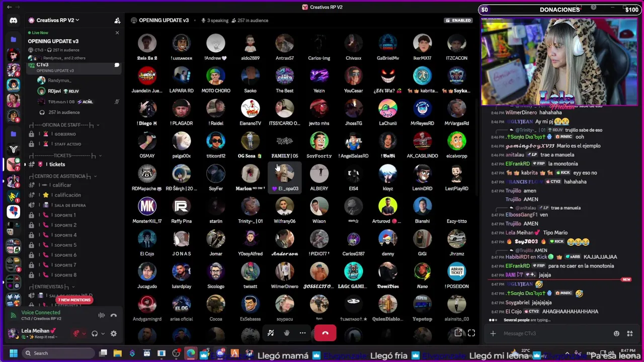This screenshot has height=362, width=644.
Task: Toggle deafen headphones icon in user panel
Action: tap(95, 333)
